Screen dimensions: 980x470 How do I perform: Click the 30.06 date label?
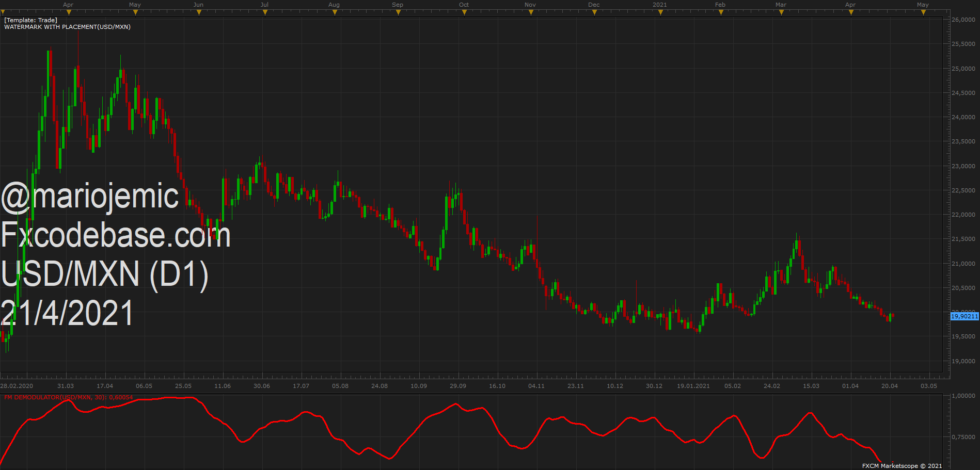point(262,386)
